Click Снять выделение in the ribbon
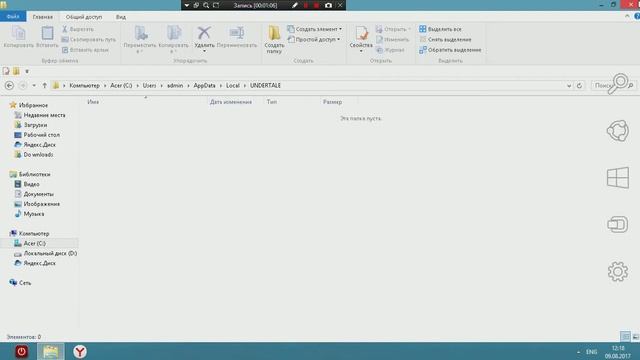 (445, 40)
